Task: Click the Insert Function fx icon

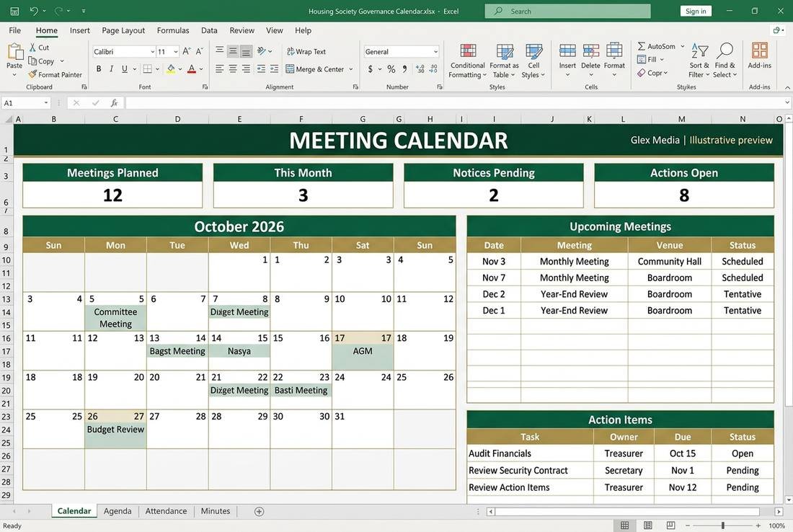Action: pos(115,102)
